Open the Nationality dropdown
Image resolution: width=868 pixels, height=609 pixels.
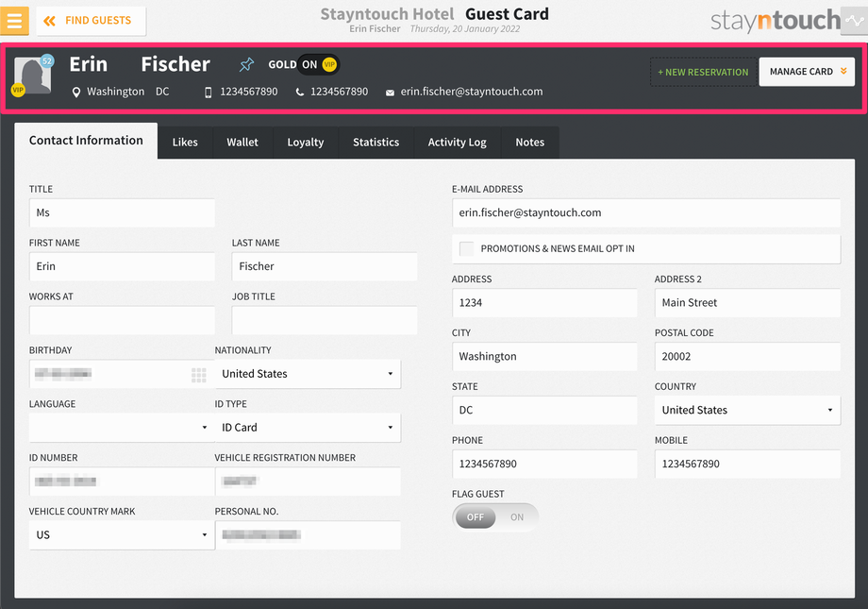coord(308,374)
